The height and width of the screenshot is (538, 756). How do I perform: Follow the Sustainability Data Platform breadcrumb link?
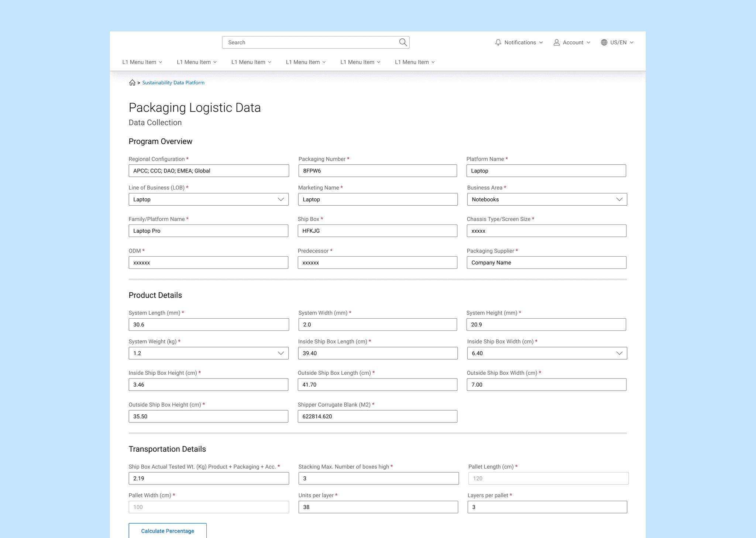pos(173,83)
